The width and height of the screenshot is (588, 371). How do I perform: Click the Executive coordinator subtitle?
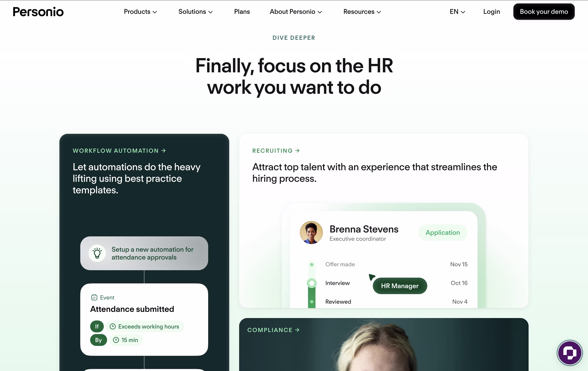click(x=358, y=239)
